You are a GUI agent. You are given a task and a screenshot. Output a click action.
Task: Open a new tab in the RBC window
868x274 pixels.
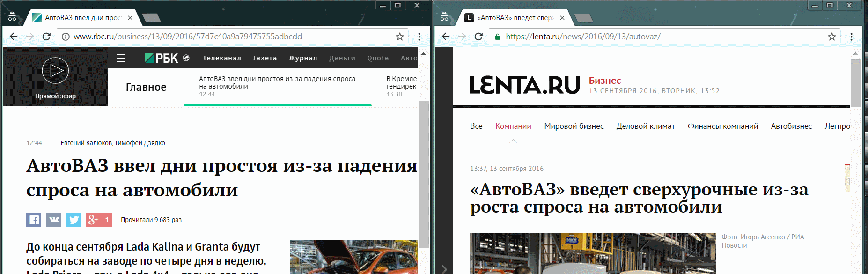click(151, 18)
